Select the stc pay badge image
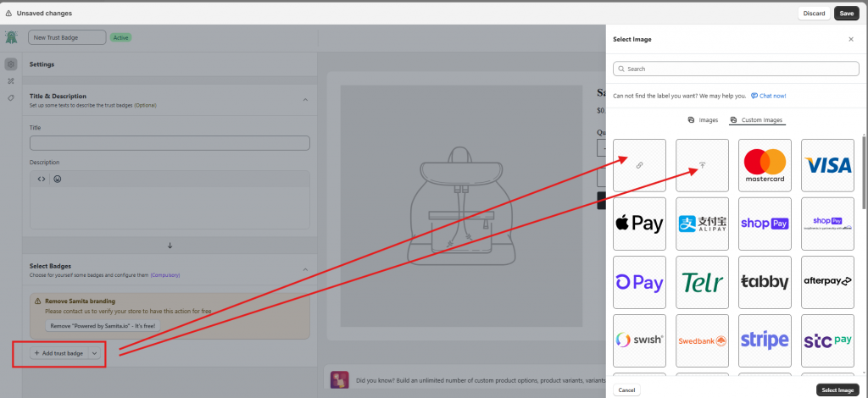 coord(827,340)
